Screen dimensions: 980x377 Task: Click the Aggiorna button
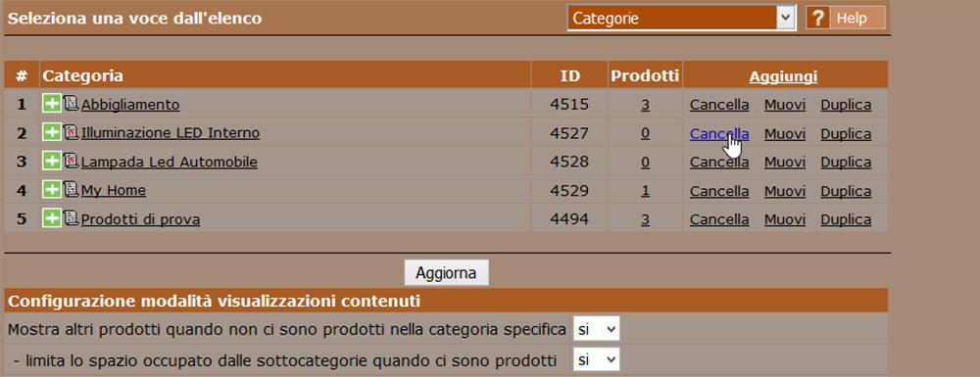coord(446,273)
